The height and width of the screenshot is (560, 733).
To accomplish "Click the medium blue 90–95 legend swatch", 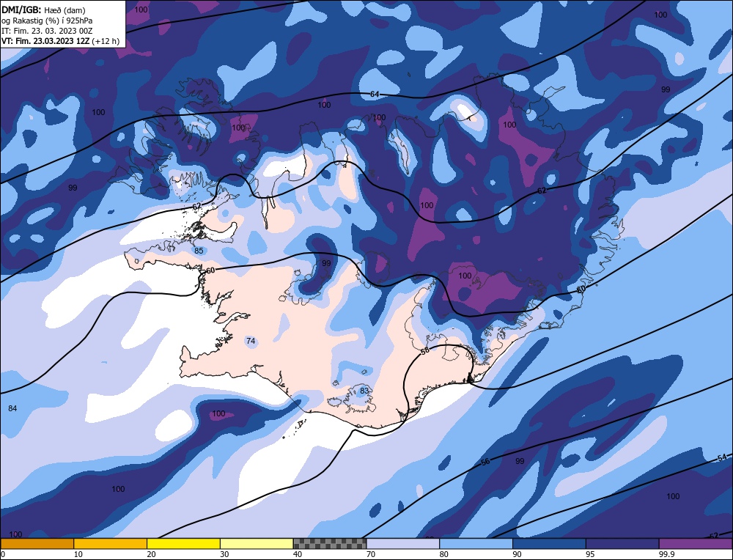I will click(549, 543).
